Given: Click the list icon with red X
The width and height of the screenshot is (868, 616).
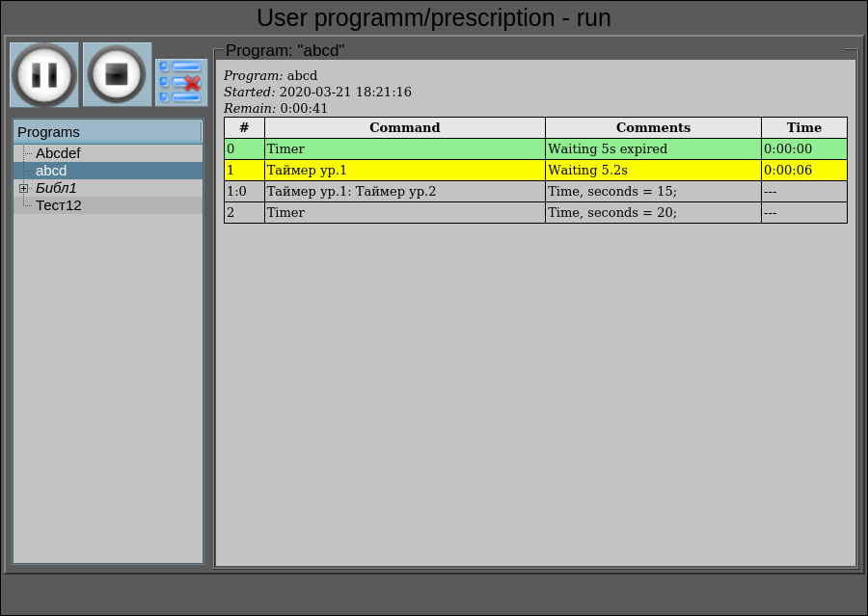Looking at the screenshot, I should click(181, 82).
